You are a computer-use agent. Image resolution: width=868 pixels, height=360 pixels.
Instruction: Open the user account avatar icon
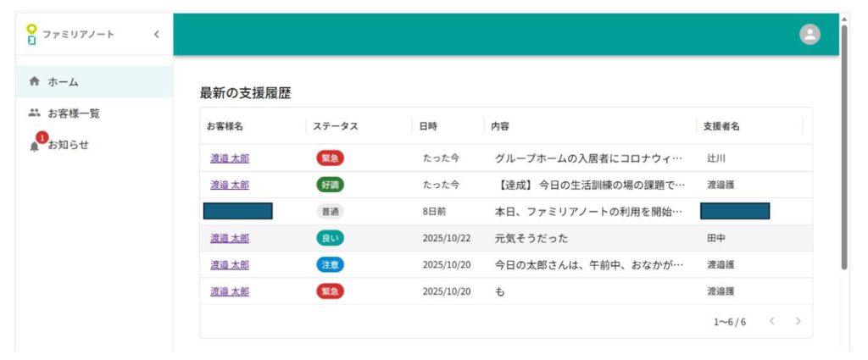click(x=810, y=34)
